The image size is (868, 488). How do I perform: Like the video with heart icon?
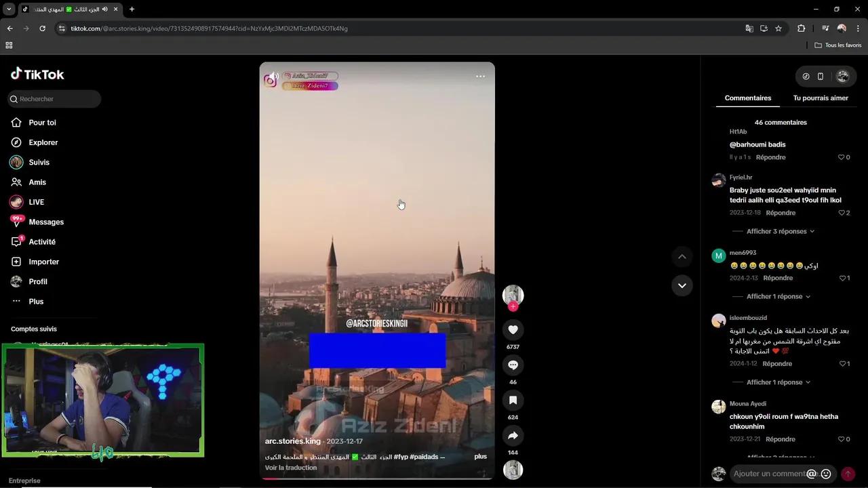pos(513,329)
